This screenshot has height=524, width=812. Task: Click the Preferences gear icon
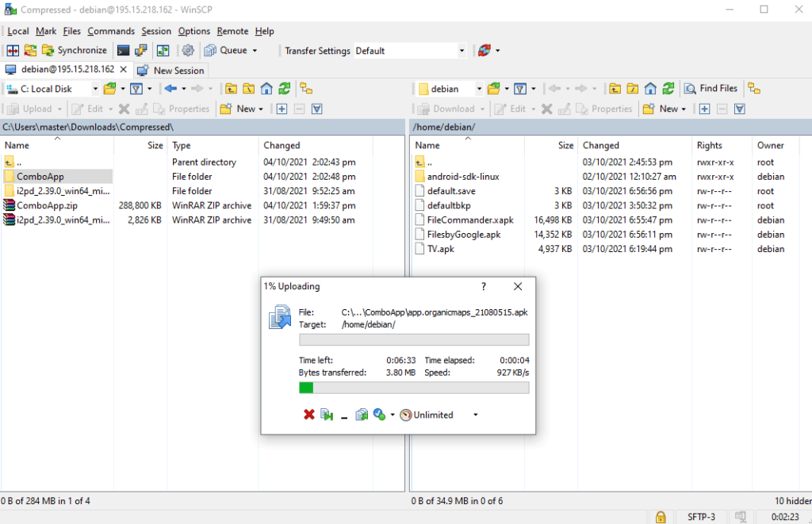point(188,50)
